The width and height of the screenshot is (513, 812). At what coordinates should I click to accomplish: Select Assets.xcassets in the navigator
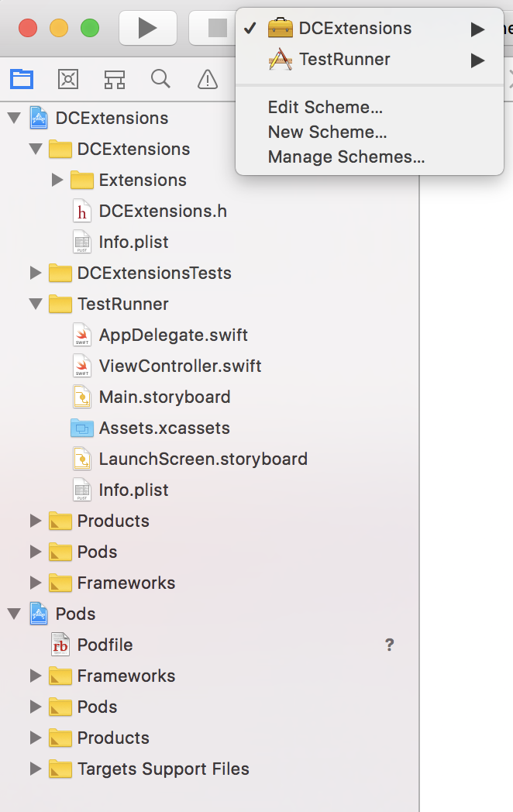point(164,428)
